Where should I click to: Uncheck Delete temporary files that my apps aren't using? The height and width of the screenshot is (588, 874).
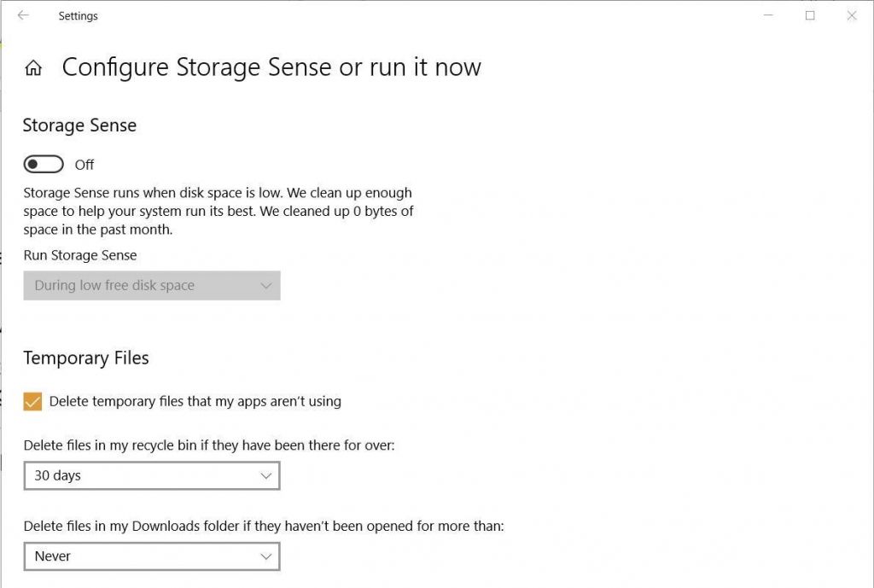click(x=32, y=401)
